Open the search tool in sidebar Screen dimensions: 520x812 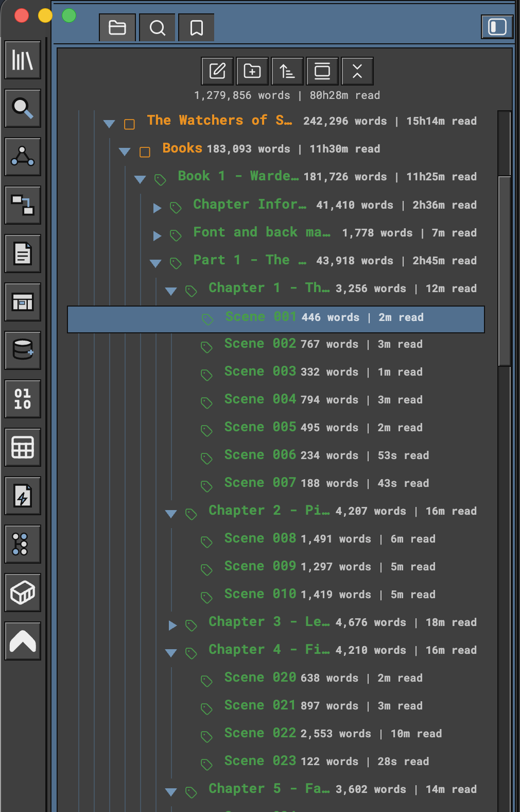pos(23,108)
